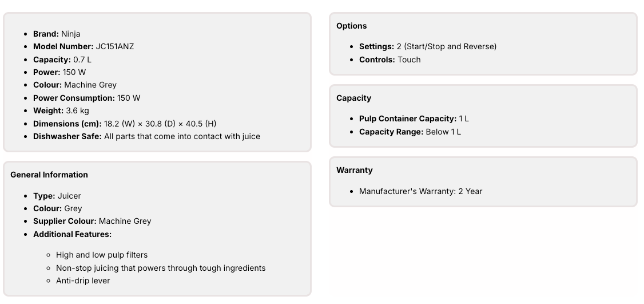The width and height of the screenshot is (644, 304).
Task: Click the Non-stop juicing feature line
Action: pyautogui.click(x=161, y=268)
